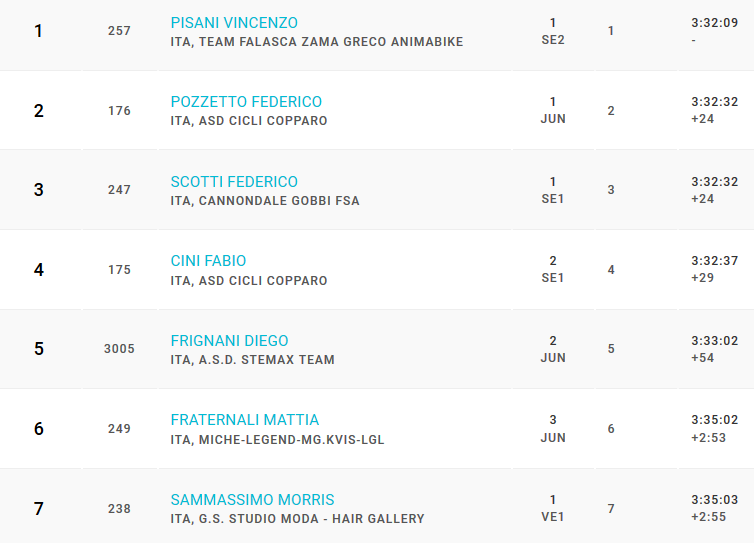Viewport: 754px width, 543px height.
Task: View SAMMASSIMO MORRIS profile link
Action: coord(252,500)
